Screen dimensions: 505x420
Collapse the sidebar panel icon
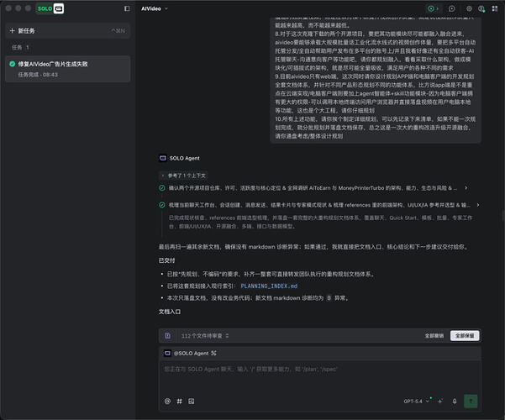(127, 8)
